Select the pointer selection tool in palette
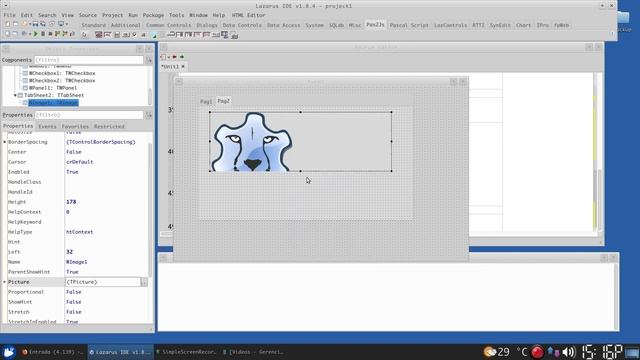This screenshot has height=360, width=640. [84, 35]
